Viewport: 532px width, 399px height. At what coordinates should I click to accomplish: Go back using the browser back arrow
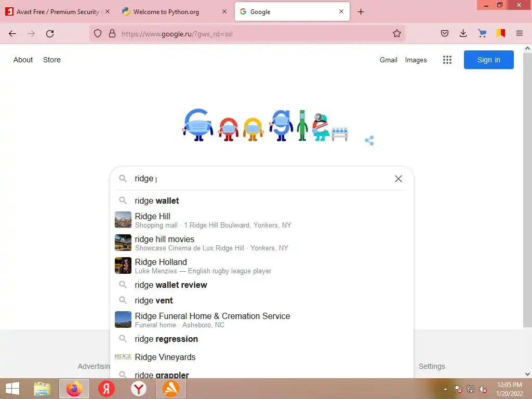pyautogui.click(x=12, y=34)
